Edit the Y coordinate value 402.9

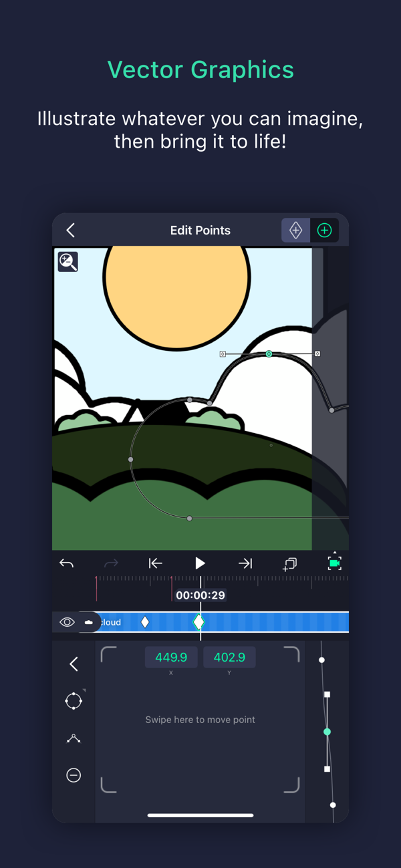click(229, 658)
